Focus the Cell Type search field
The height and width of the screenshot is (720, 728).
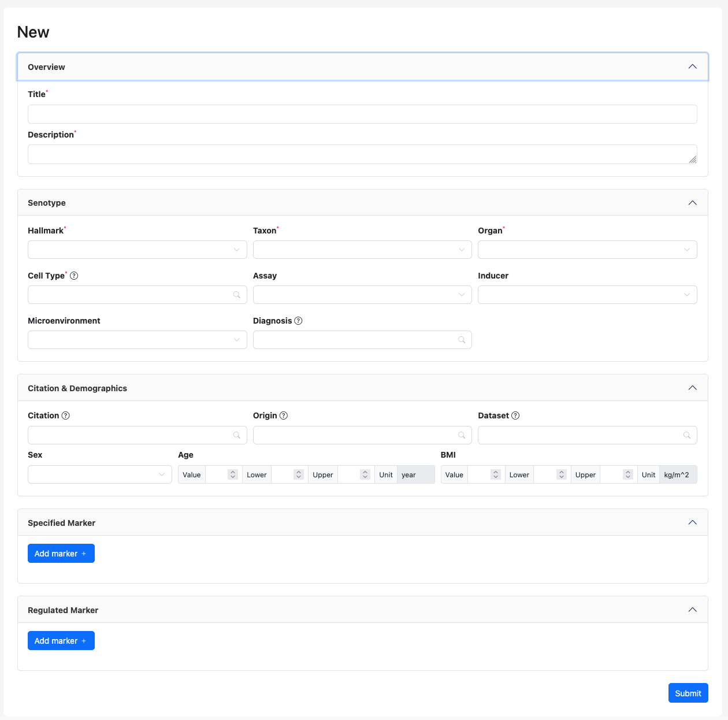[x=138, y=295]
